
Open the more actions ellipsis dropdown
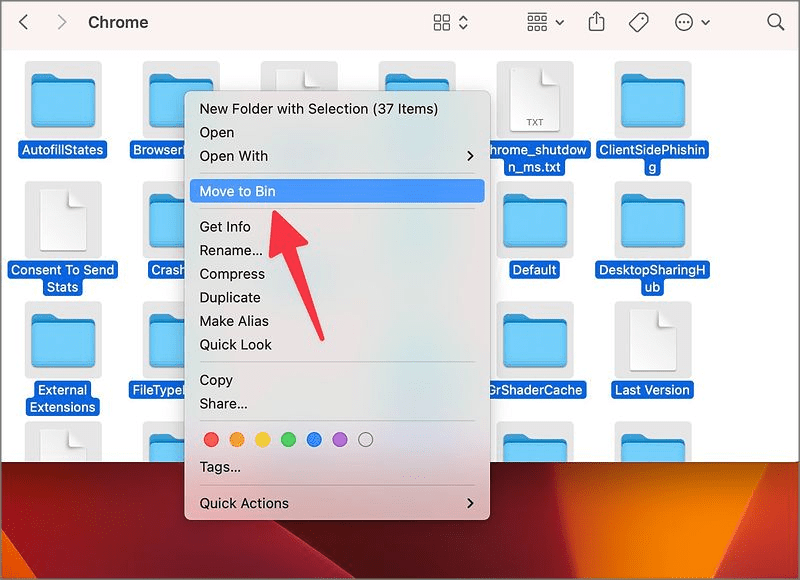pos(692,22)
